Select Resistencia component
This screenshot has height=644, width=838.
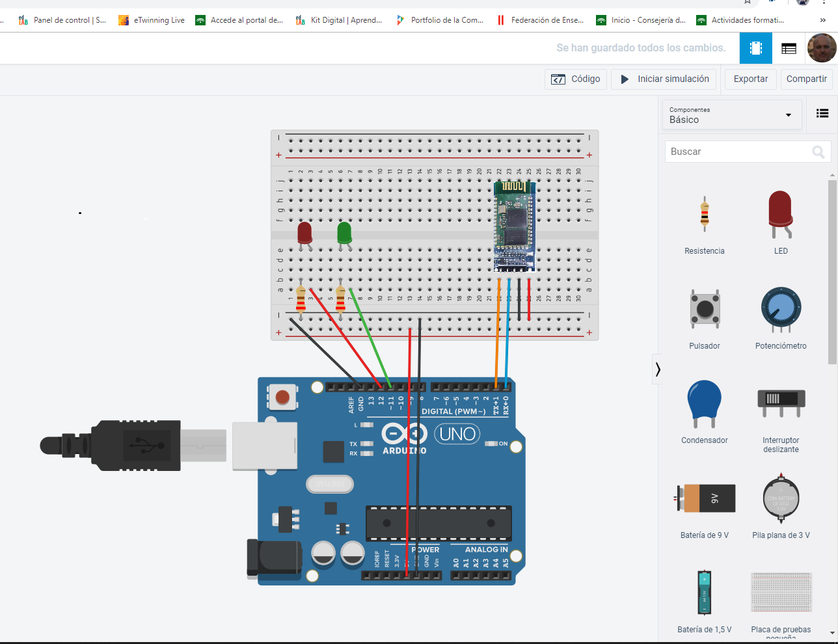(x=705, y=224)
